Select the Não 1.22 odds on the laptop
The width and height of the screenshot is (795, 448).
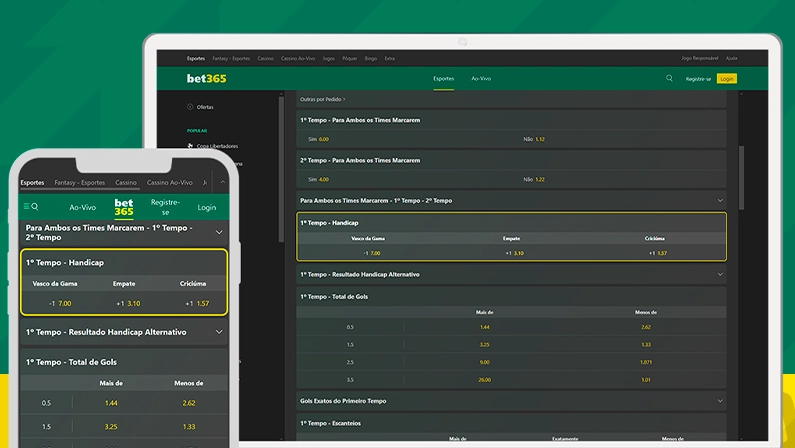534,179
